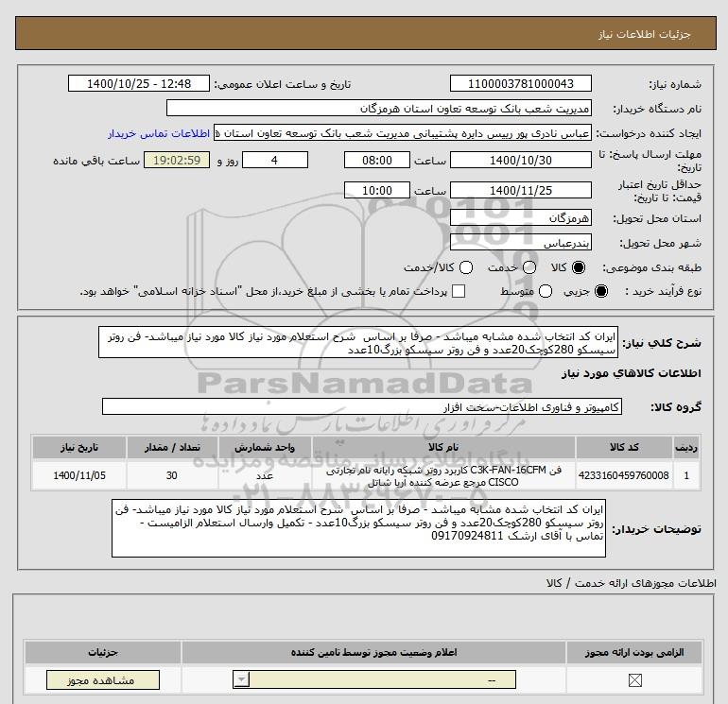Click the جزئیات column header
Image resolution: width=728 pixels, height=704 pixels.
point(103,652)
